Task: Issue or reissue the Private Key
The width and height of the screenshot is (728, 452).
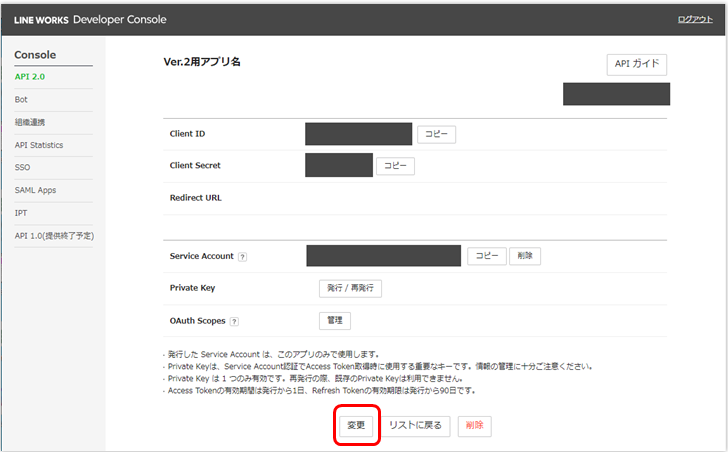Action: (350, 288)
